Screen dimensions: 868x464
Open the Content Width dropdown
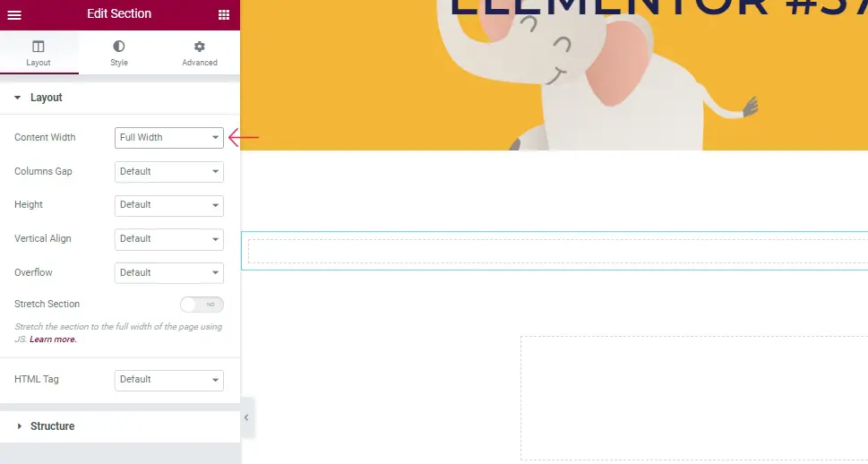[168, 138]
